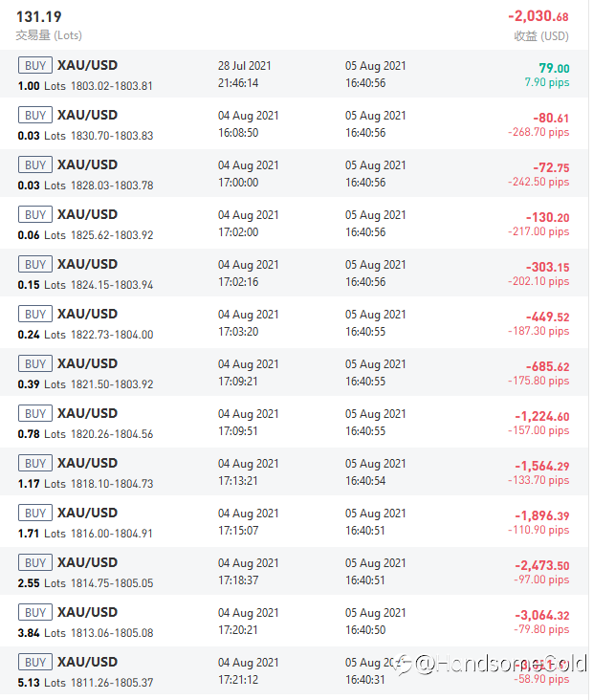
Task: Click the BUY badge of the 1.00 Lots trade
Action: 35,65
